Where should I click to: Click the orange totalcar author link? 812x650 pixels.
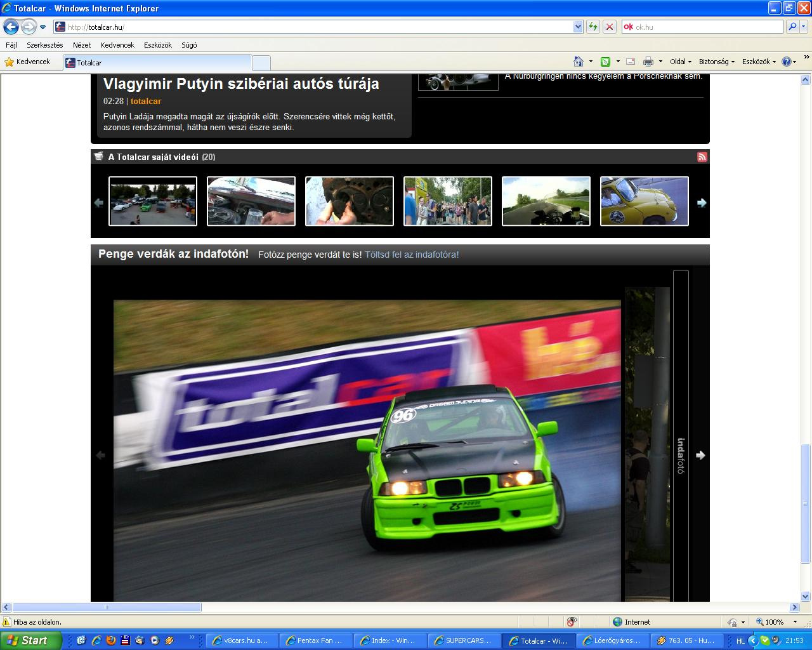tap(146, 101)
